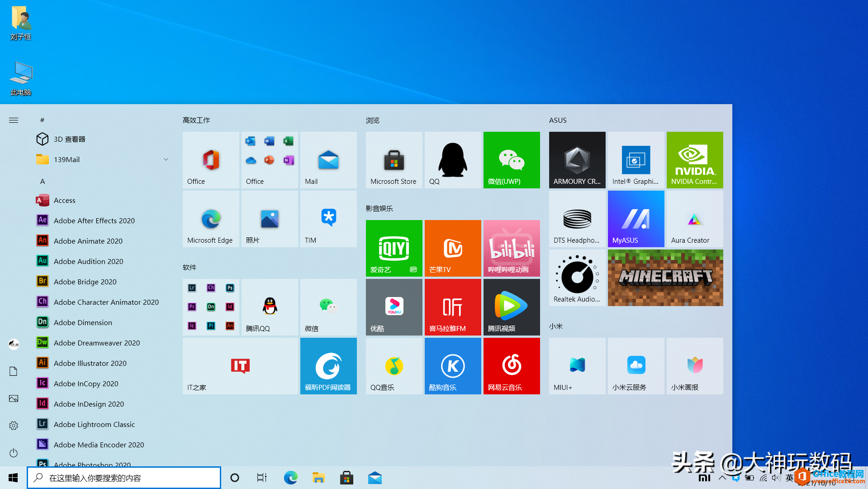
Task: Open 微信(UWP) green tile
Action: pyautogui.click(x=512, y=160)
